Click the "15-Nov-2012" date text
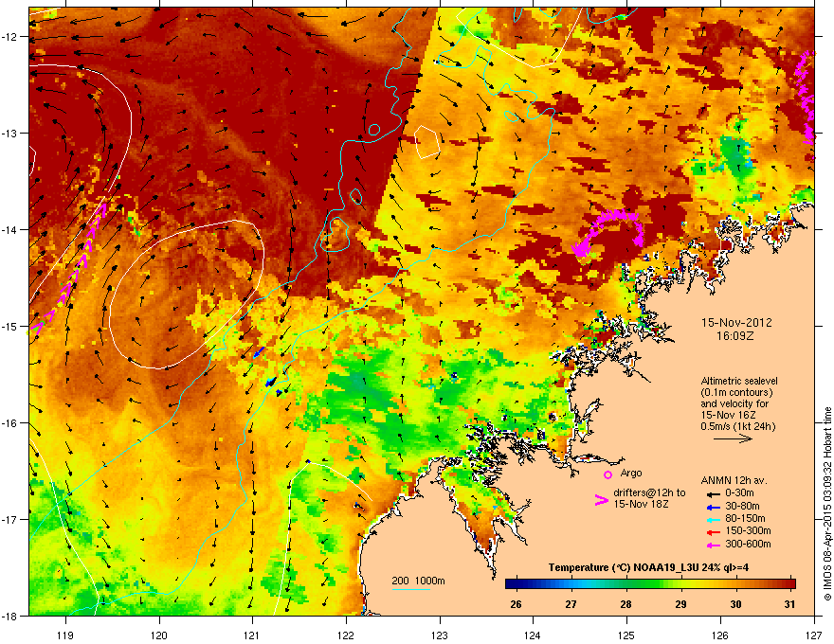The height and width of the screenshot is (644, 834). pos(736,323)
